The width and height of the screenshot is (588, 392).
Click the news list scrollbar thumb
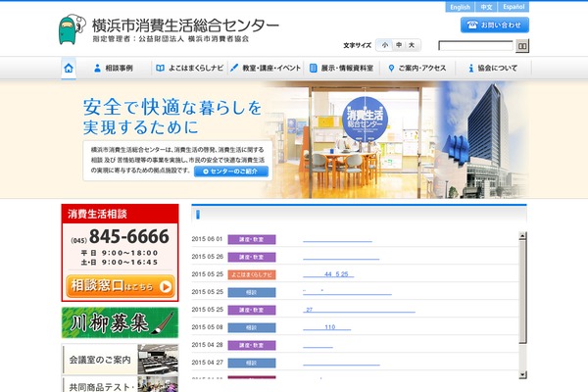[522, 291]
